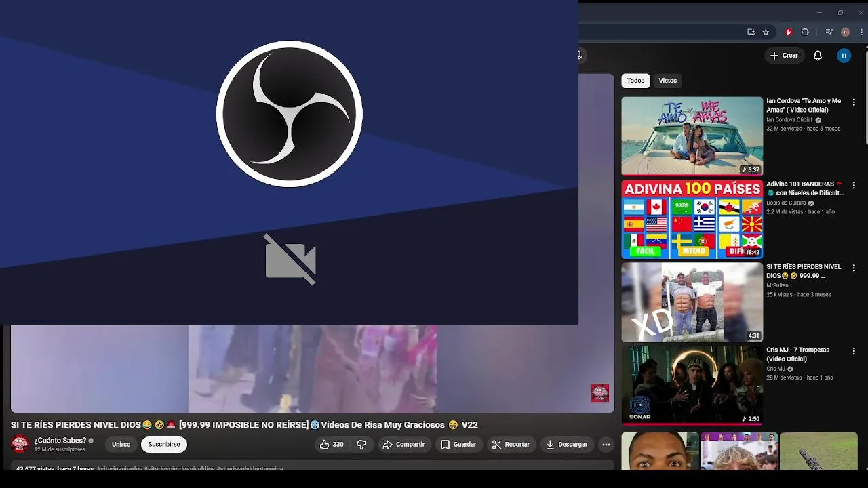The image size is (868, 488).
Task: Open options for the Cris MJ video
Action: pos(854,351)
